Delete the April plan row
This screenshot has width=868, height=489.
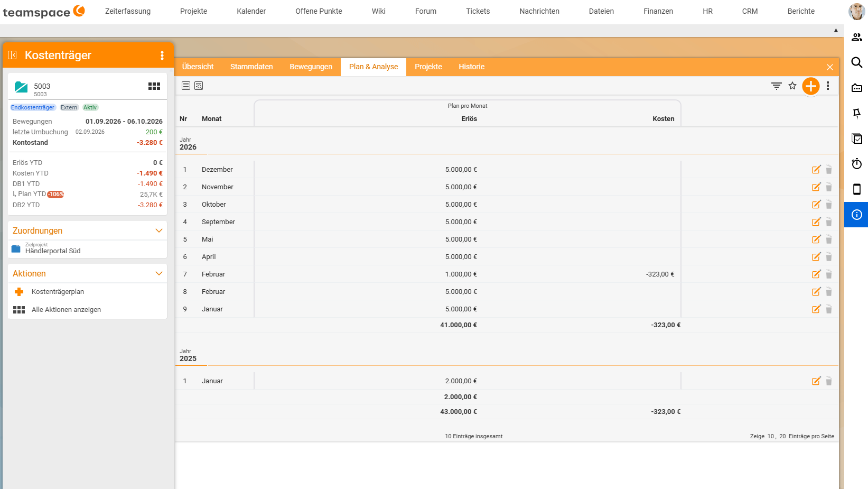829,257
